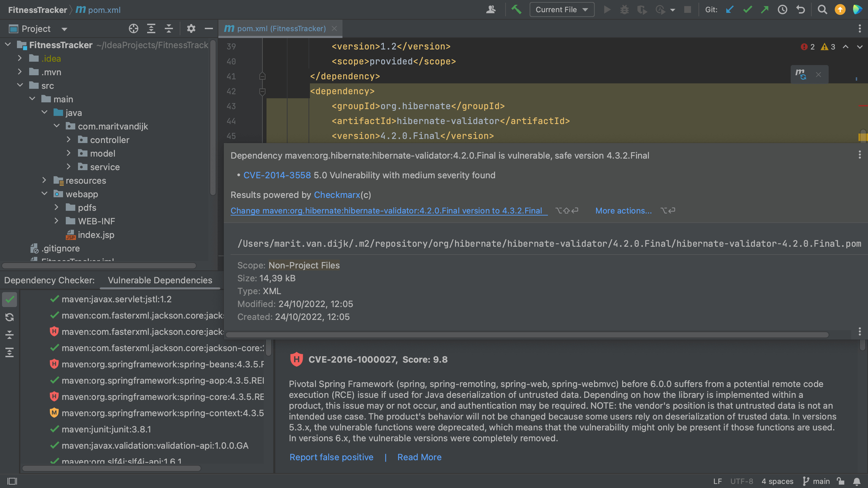
Task: Click the rollback undo icon
Action: pos(801,9)
